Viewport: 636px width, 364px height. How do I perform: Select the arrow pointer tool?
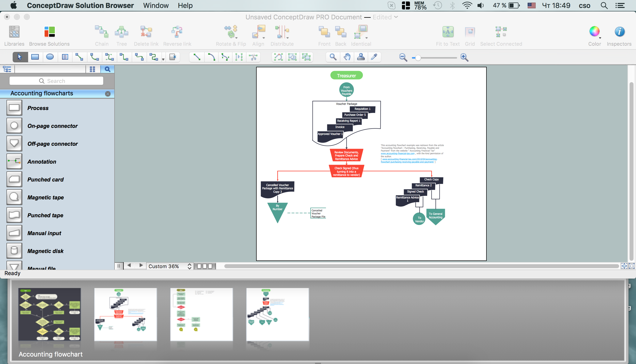tap(20, 57)
